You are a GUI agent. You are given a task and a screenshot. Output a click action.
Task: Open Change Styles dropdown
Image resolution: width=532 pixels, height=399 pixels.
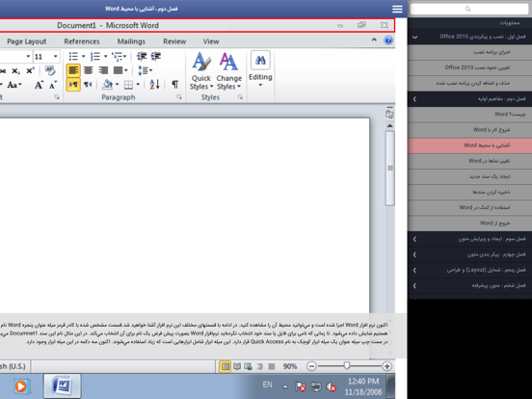coord(229,71)
